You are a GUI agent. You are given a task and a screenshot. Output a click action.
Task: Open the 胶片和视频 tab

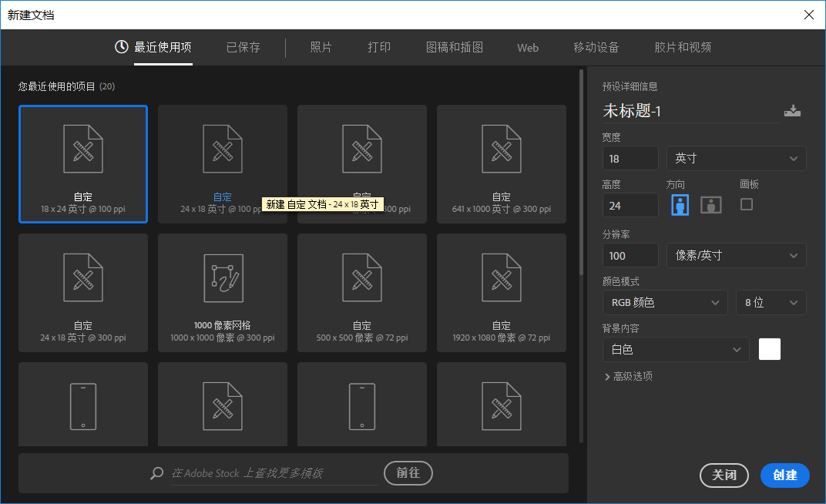(683, 48)
